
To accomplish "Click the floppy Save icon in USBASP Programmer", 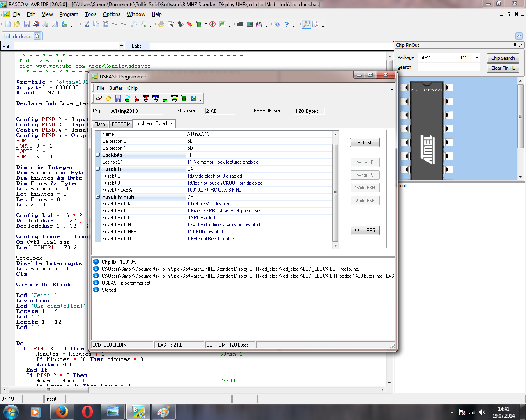I will [x=118, y=98].
